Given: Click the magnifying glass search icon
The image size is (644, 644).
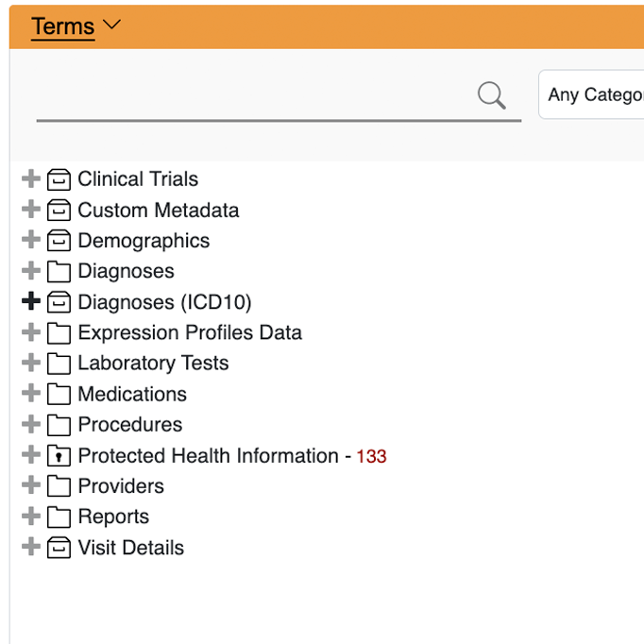Looking at the screenshot, I should 491,95.
